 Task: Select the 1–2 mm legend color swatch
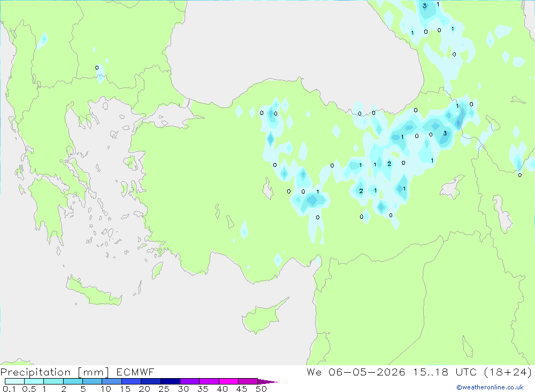click(53, 381)
